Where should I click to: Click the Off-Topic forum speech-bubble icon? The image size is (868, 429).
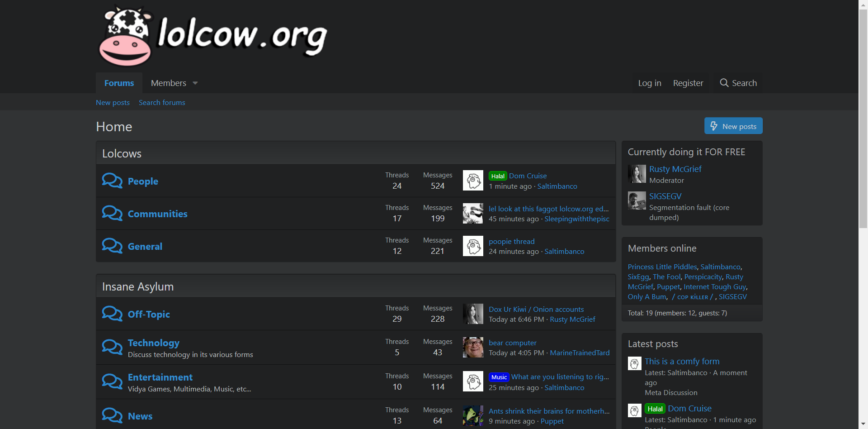112,314
